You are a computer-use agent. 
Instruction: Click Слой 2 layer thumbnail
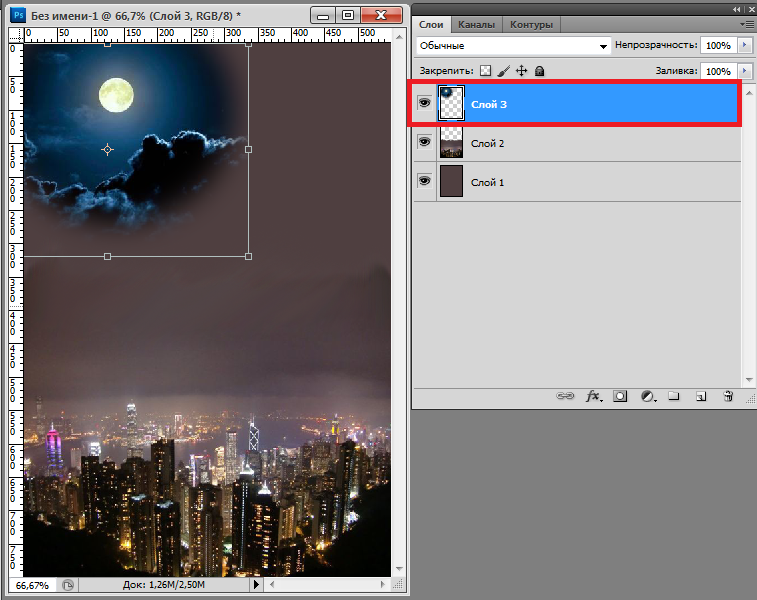451,142
